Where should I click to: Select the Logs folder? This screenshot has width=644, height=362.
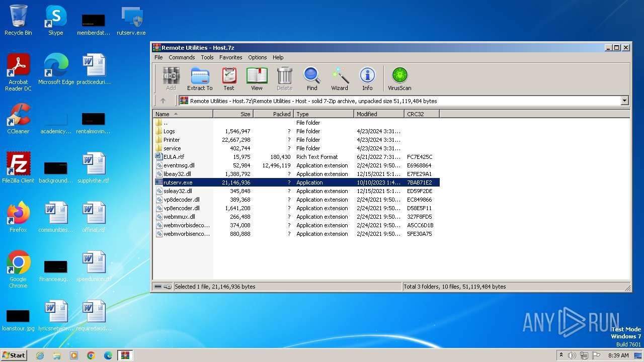tap(296, 131)
